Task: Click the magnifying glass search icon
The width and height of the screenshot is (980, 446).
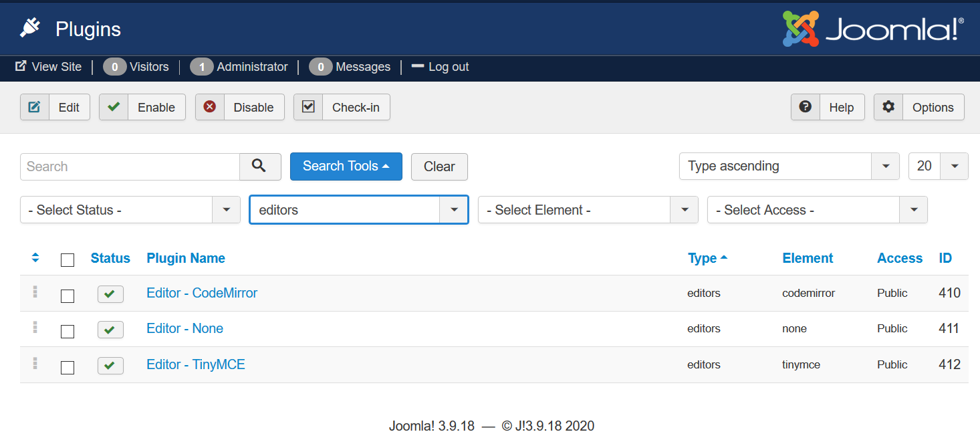Action: (x=259, y=166)
